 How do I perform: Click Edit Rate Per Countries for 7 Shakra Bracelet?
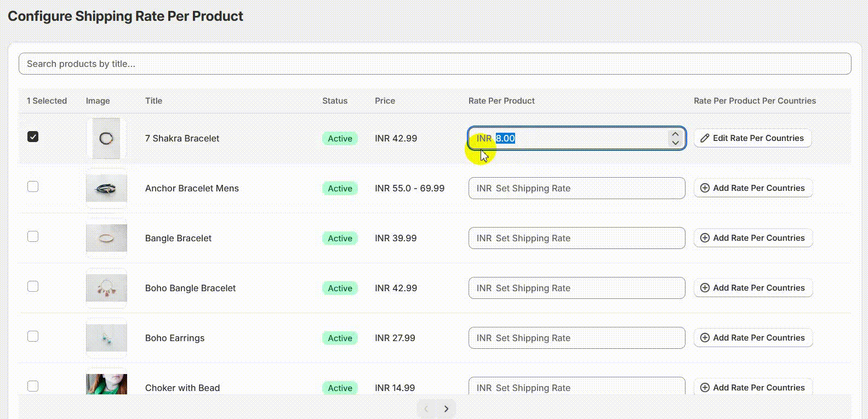coord(752,138)
